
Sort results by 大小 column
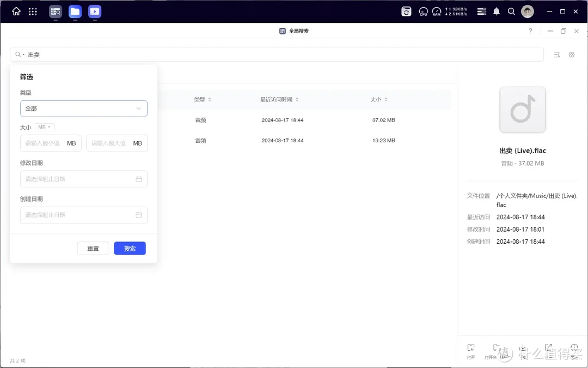pos(379,99)
